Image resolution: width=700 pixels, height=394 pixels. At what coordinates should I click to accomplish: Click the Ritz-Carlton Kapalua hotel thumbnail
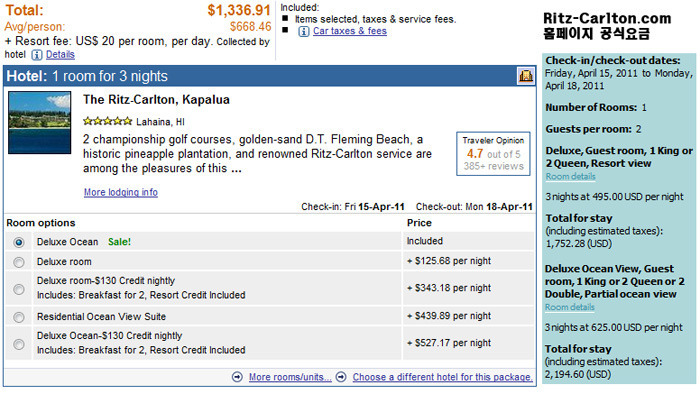39,122
